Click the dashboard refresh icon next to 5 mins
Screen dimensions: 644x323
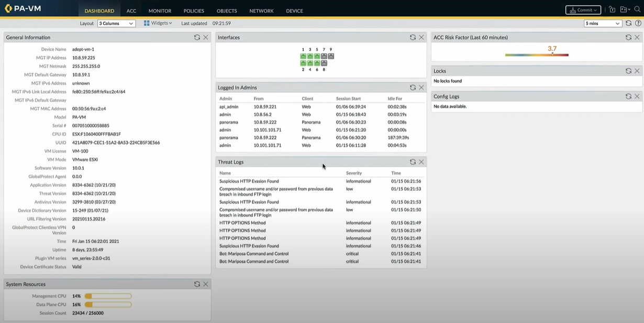(x=628, y=23)
